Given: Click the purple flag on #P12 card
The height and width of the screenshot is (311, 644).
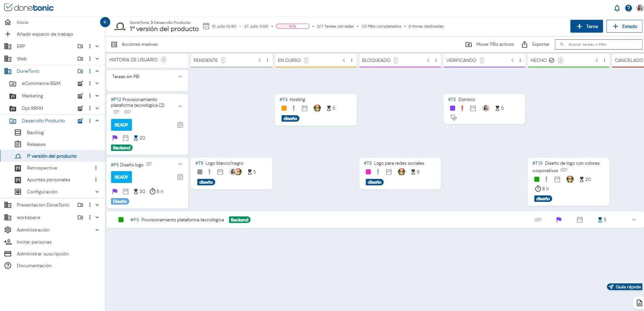Looking at the screenshot, I should [115, 138].
